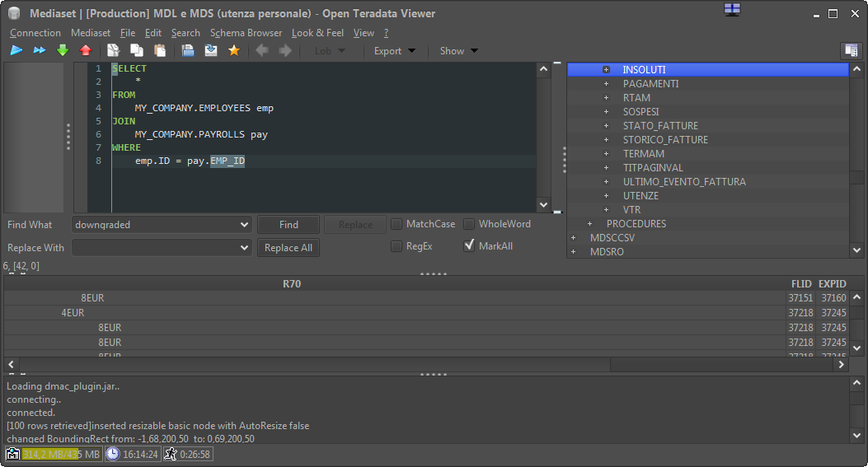The width and height of the screenshot is (868, 467).
Task: Click EMP_ID highlighted in SQL editor
Action: 227,161
